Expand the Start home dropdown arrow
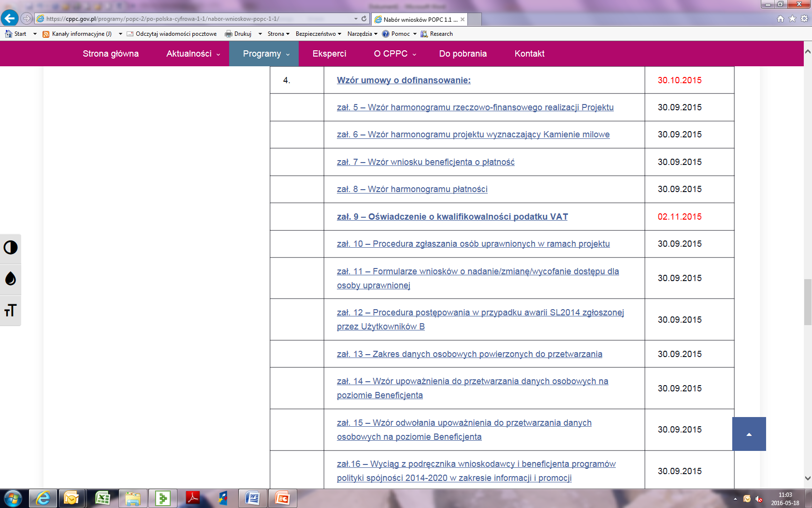The width and height of the screenshot is (812, 508). (x=35, y=34)
